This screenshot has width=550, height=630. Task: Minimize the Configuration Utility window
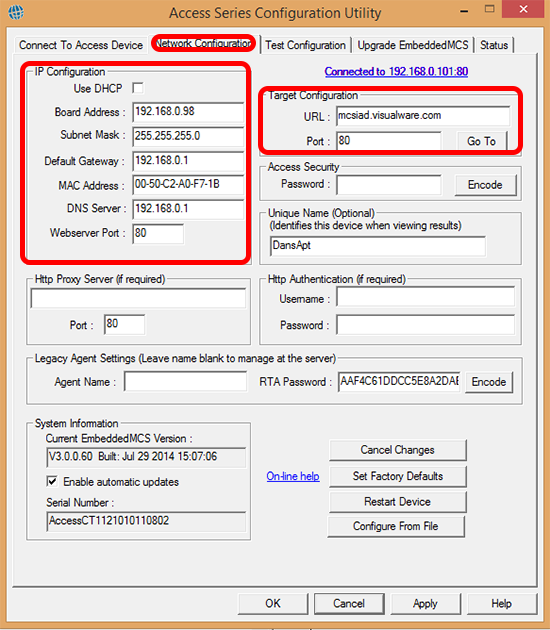click(x=464, y=10)
